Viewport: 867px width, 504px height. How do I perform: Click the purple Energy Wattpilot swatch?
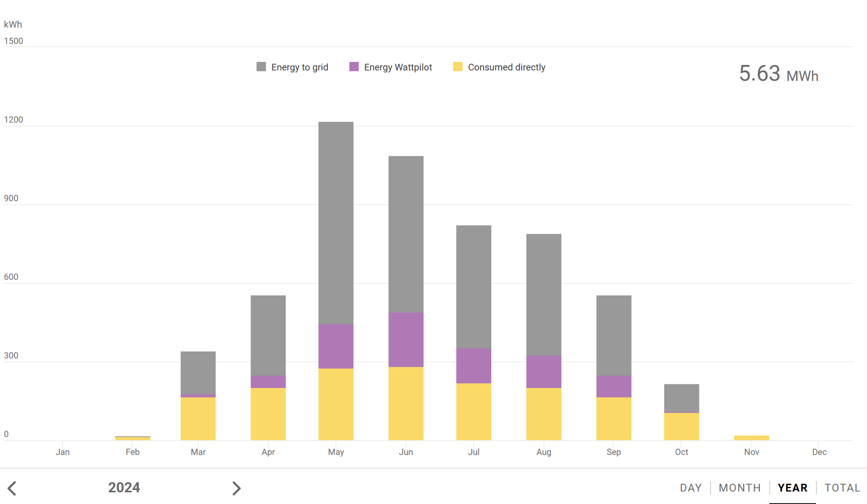[x=354, y=67]
